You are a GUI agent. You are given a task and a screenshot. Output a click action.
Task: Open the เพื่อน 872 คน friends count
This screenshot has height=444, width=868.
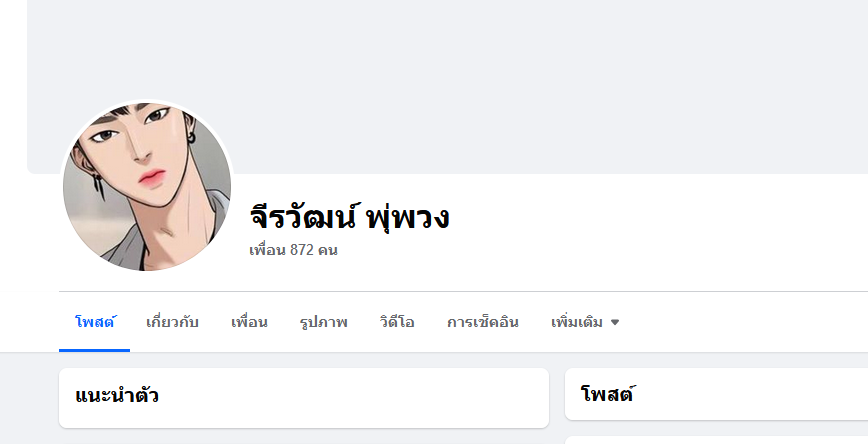(293, 250)
